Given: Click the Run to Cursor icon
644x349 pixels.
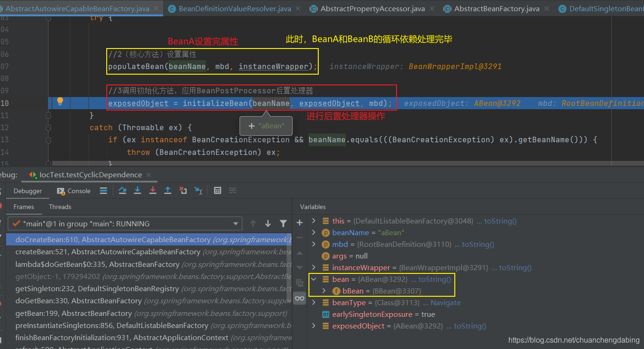Looking at the screenshot, I should 199,190.
